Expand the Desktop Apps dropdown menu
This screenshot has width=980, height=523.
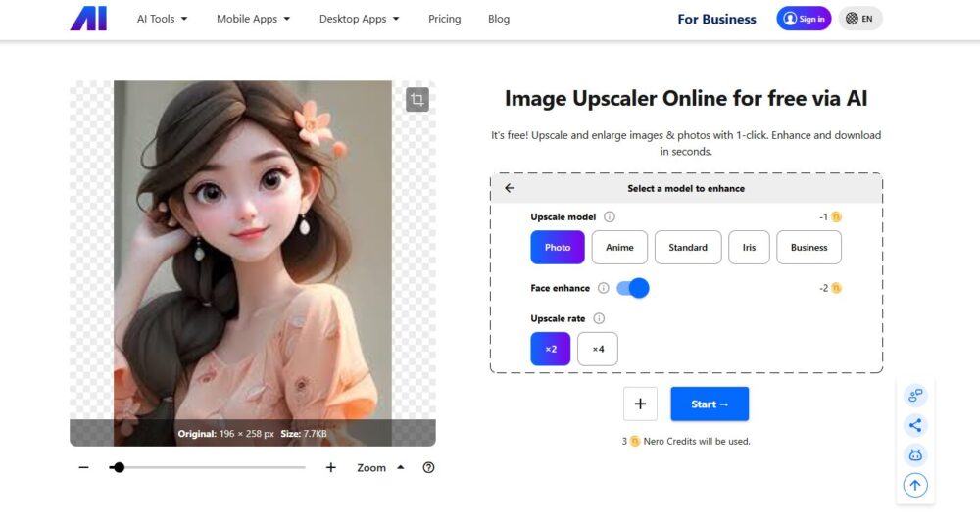pos(360,19)
